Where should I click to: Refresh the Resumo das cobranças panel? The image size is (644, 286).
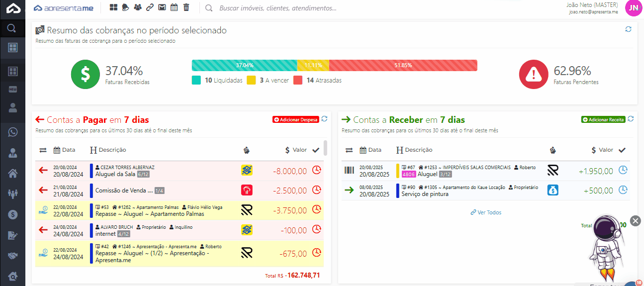628,29
